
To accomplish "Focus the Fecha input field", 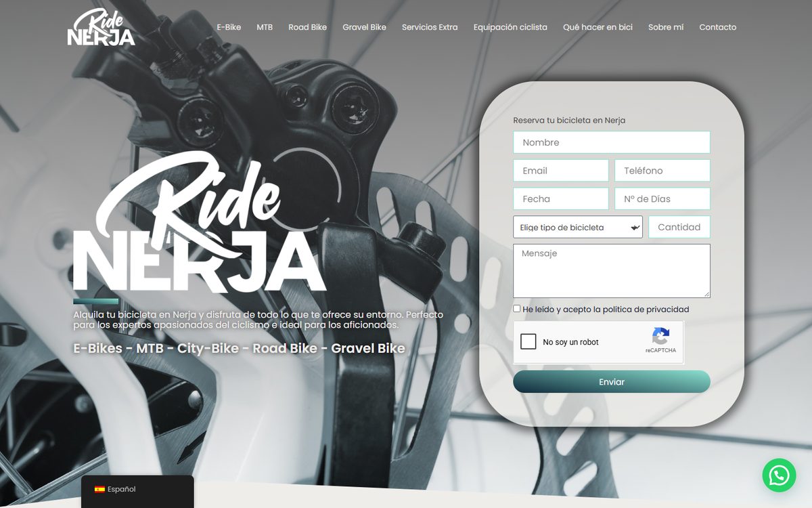I will (x=561, y=199).
